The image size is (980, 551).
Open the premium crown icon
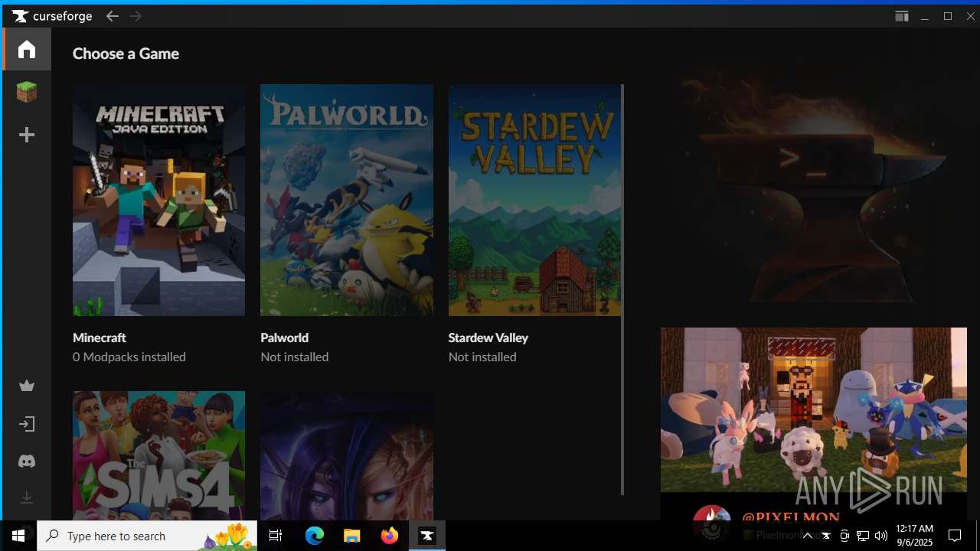tap(27, 386)
